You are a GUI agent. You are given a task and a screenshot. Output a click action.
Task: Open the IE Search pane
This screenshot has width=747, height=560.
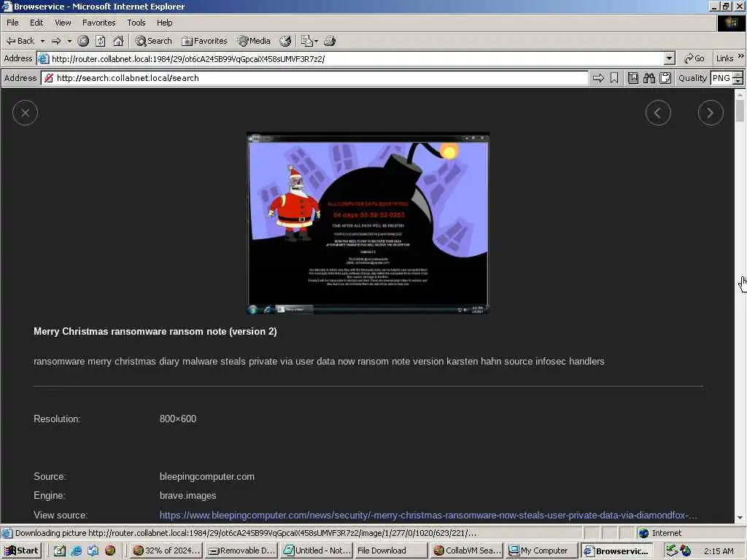[153, 41]
